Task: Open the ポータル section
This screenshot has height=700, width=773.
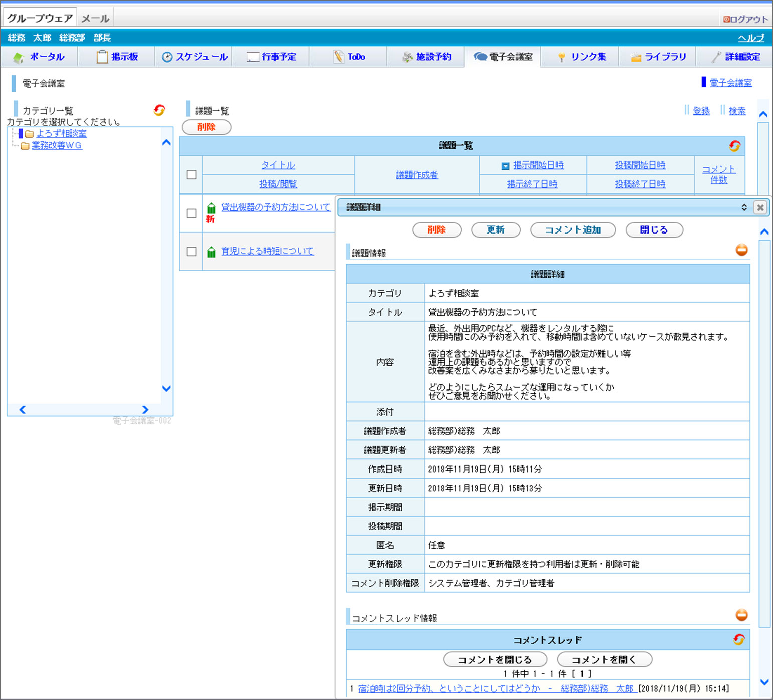Action: click(47, 57)
